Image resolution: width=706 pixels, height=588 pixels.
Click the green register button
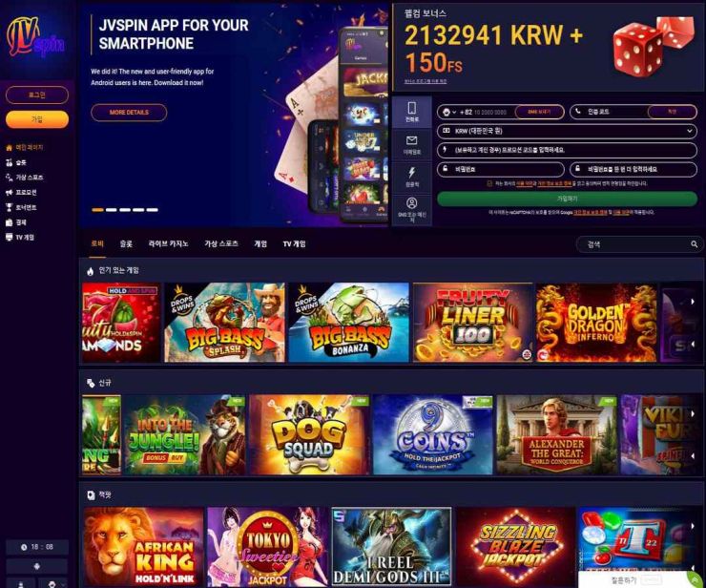point(567,199)
